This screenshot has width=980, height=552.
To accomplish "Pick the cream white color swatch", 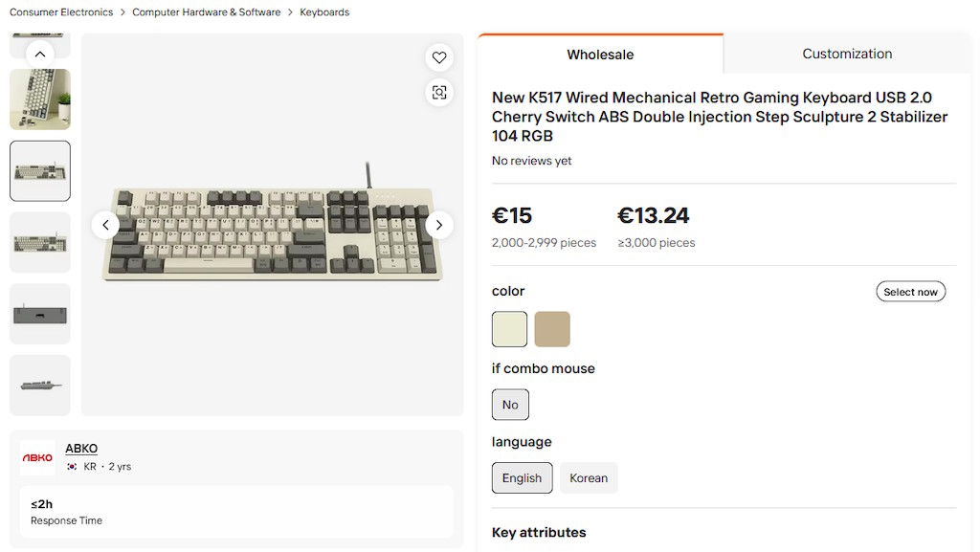I will (x=509, y=329).
